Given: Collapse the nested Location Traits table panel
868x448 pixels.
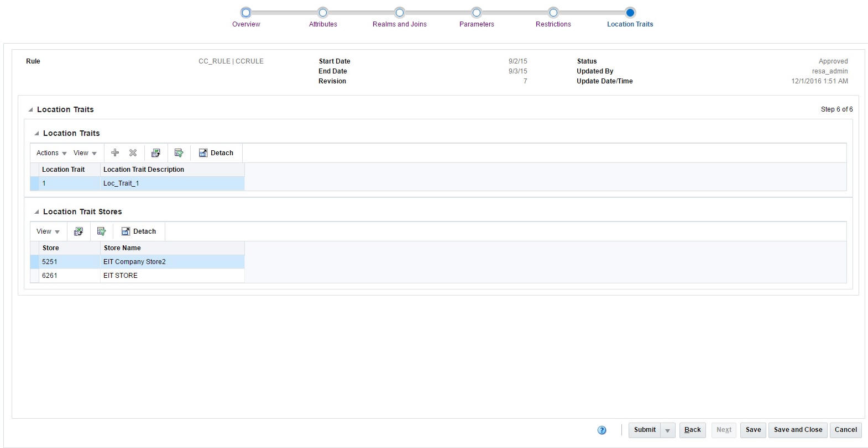Looking at the screenshot, I should [x=36, y=134].
